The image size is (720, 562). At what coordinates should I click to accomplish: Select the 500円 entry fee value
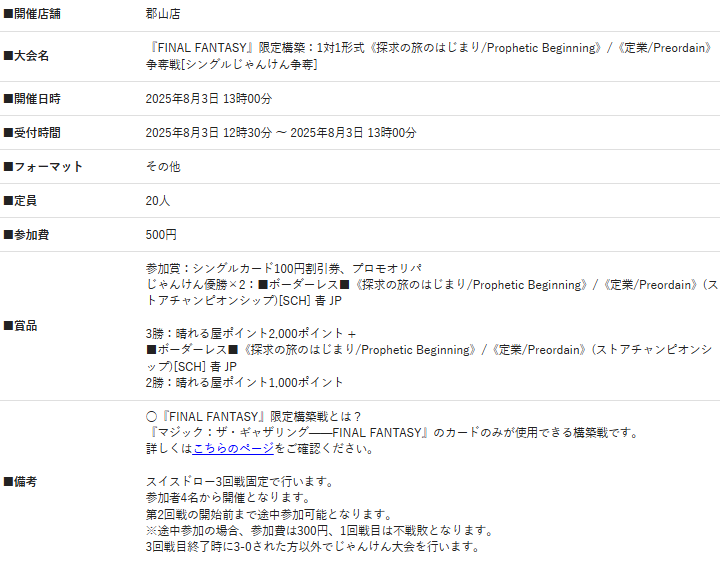coord(161,235)
